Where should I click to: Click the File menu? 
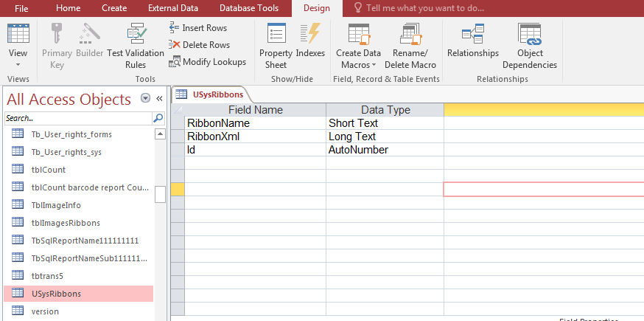point(21,8)
